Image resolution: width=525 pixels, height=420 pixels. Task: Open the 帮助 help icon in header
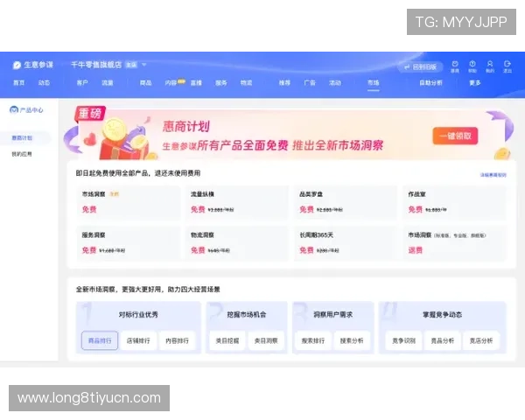tap(472, 66)
